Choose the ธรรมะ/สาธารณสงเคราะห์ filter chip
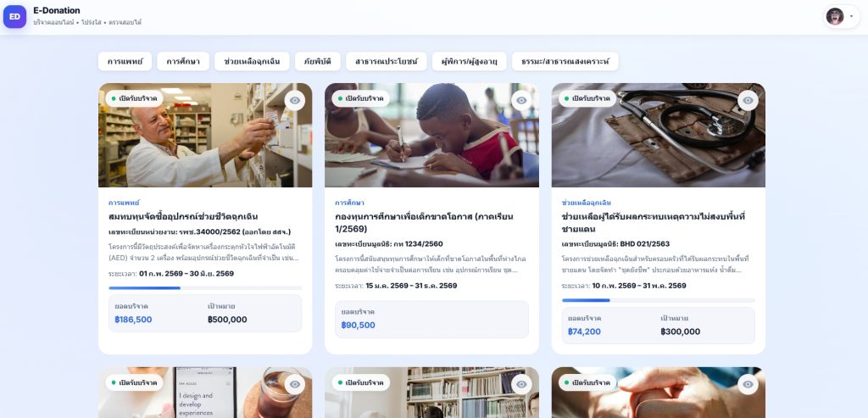 click(x=565, y=61)
